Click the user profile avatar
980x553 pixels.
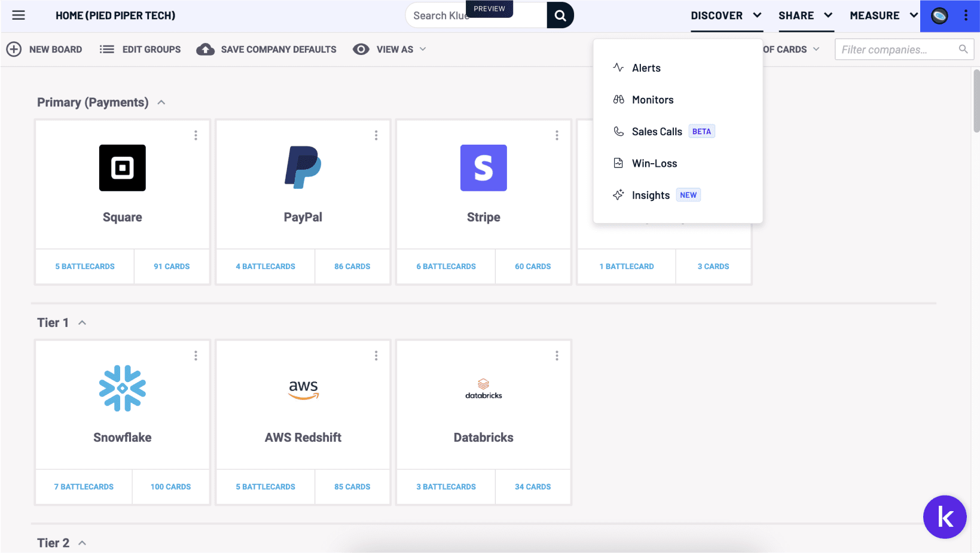(939, 16)
